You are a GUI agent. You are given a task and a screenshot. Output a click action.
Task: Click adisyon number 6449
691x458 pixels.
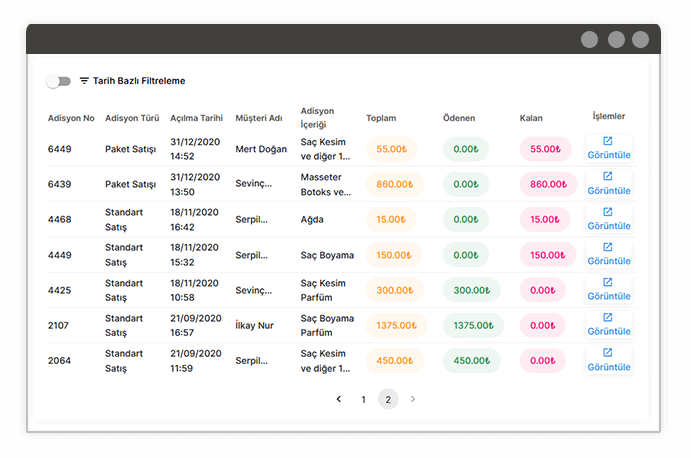pos(59,149)
